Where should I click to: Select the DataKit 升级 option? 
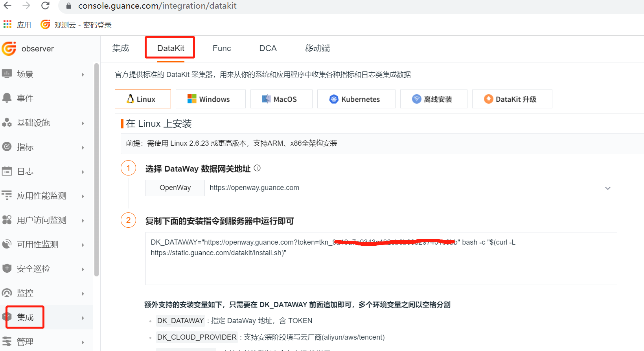point(512,99)
